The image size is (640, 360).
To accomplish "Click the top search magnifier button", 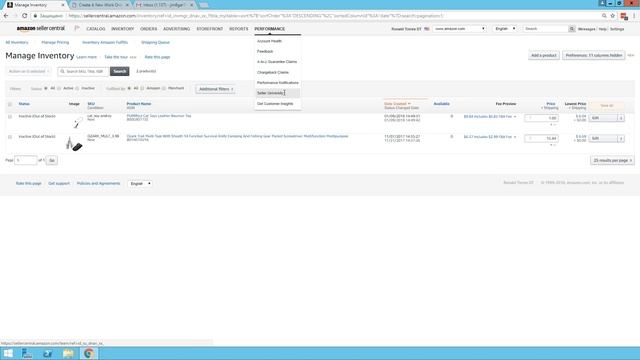I will (x=572, y=29).
